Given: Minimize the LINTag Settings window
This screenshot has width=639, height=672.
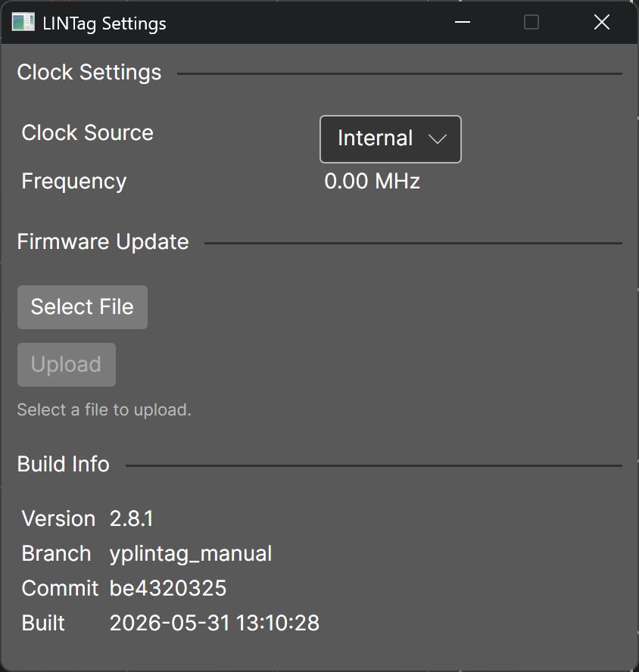Looking at the screenshot, I should [x=463, y=22].
